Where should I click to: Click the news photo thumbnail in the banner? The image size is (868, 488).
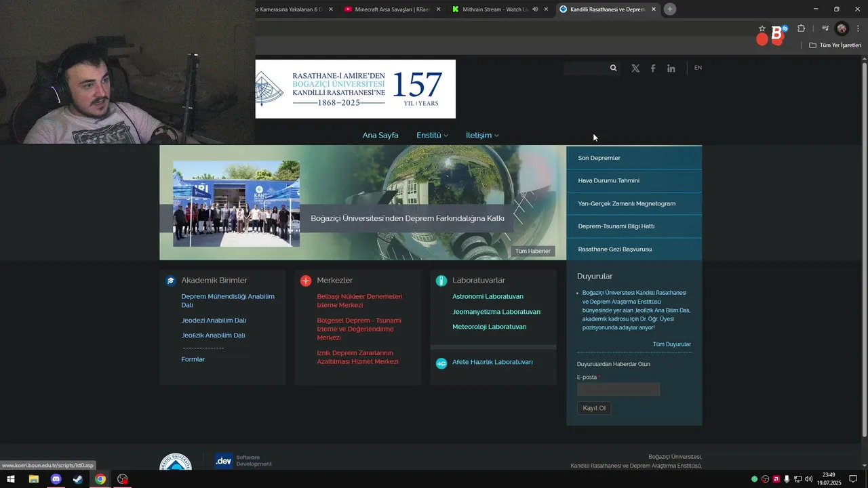pos(236,203)
